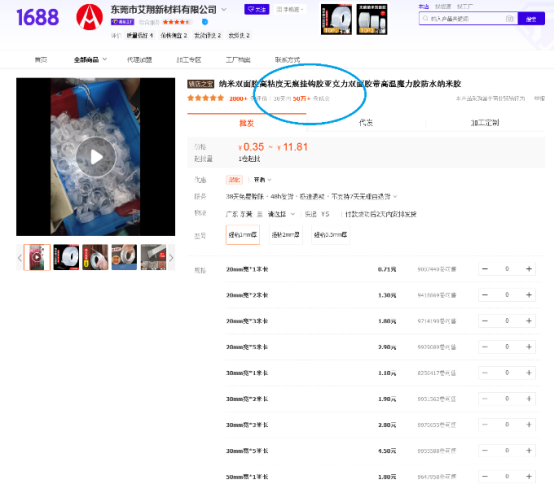Viewport: 554px width, 485px height.
Task: Click the purple follow-store button
Action: pos(257,10)
